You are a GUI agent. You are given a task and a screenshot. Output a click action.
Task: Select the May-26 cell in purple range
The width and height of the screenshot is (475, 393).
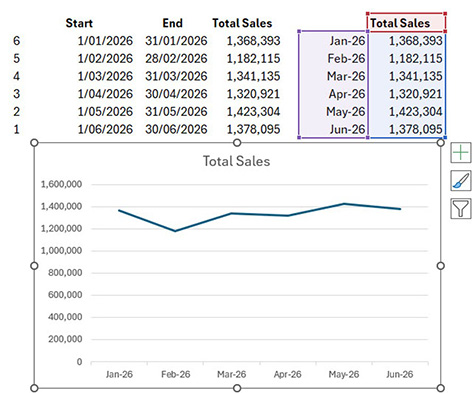333,111
